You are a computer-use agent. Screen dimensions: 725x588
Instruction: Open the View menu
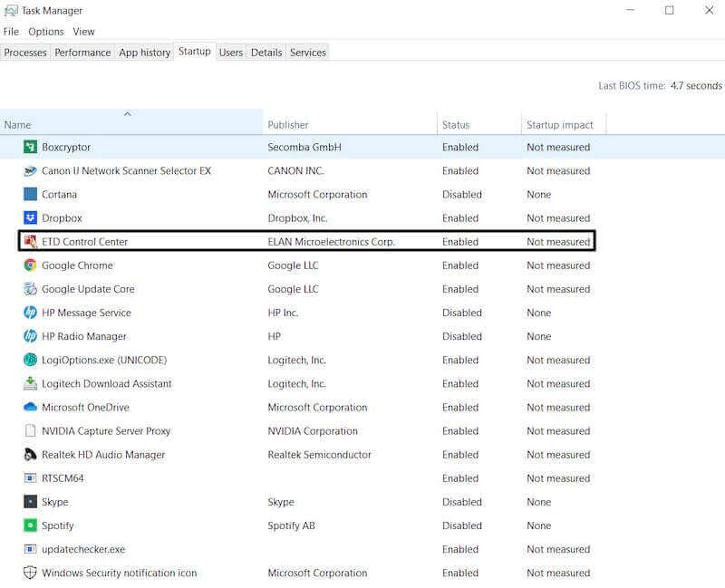[x=83, y=31]
